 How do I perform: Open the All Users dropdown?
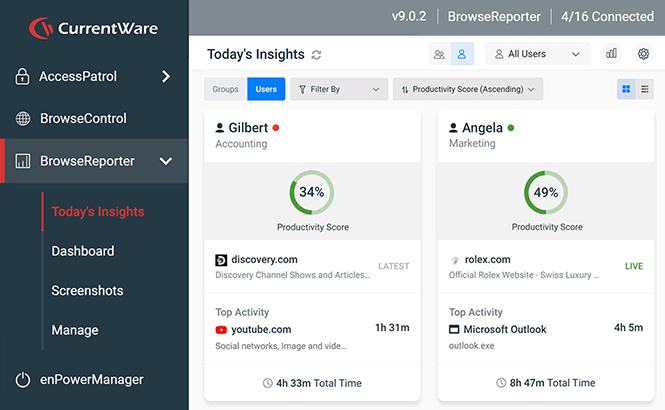(537, 54)
